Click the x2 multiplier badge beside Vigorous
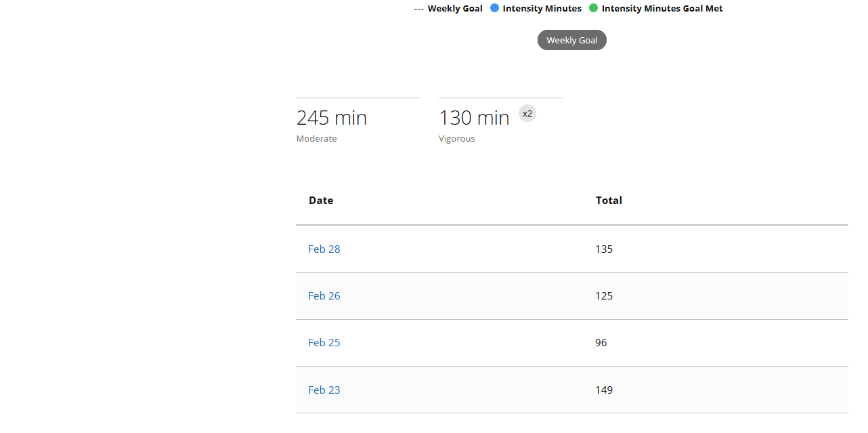The image size is (868, 433). click(527, 113)
